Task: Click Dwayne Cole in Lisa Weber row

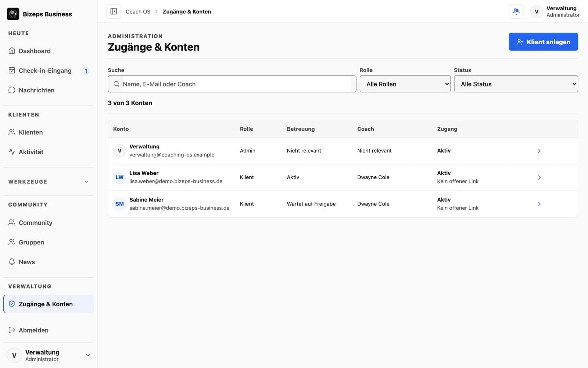Action: point(373,177)
